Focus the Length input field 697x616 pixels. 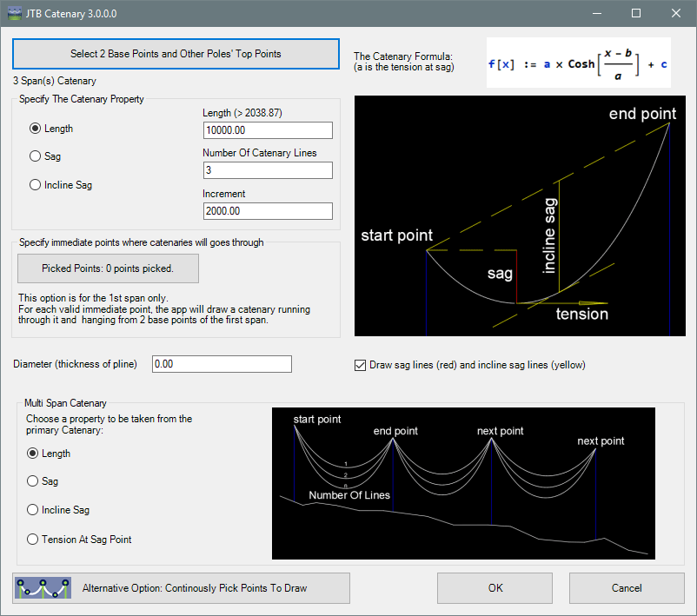coord(268,130)
